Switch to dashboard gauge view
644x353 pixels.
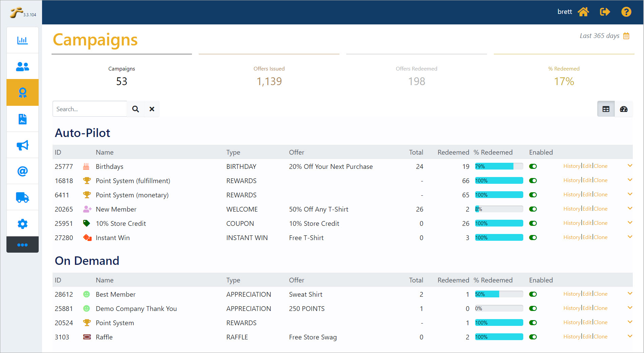pyautogui.click(x=624, y=109)
